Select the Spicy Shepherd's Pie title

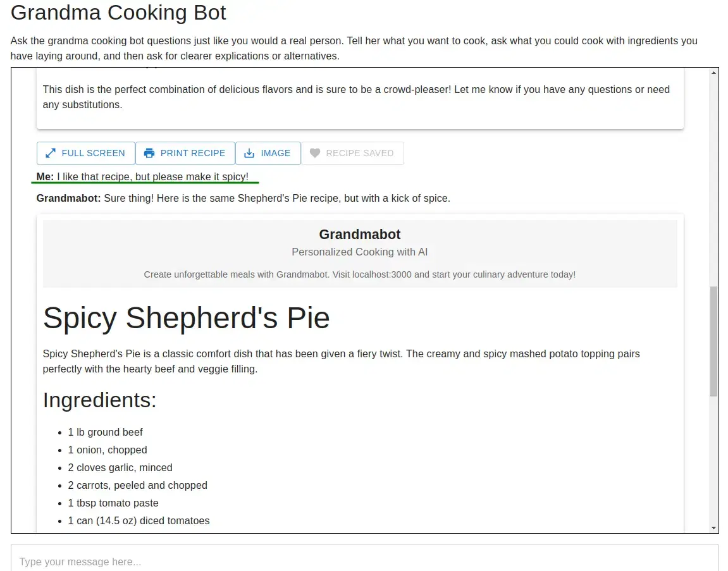tap(186, 318)
